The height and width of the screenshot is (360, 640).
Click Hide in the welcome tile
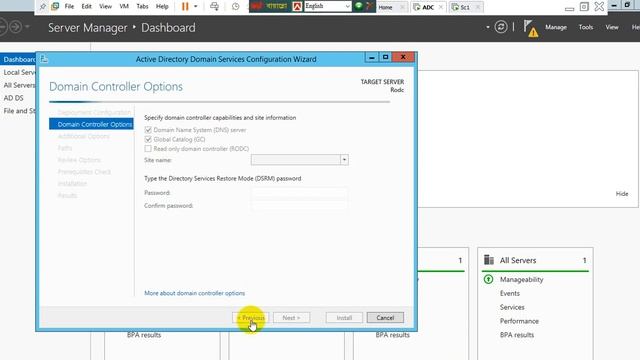[x=622, y=194]
